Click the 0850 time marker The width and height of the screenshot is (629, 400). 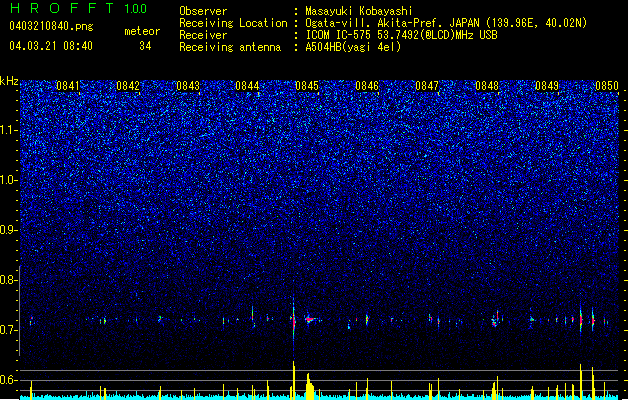[x=607, y=86]
